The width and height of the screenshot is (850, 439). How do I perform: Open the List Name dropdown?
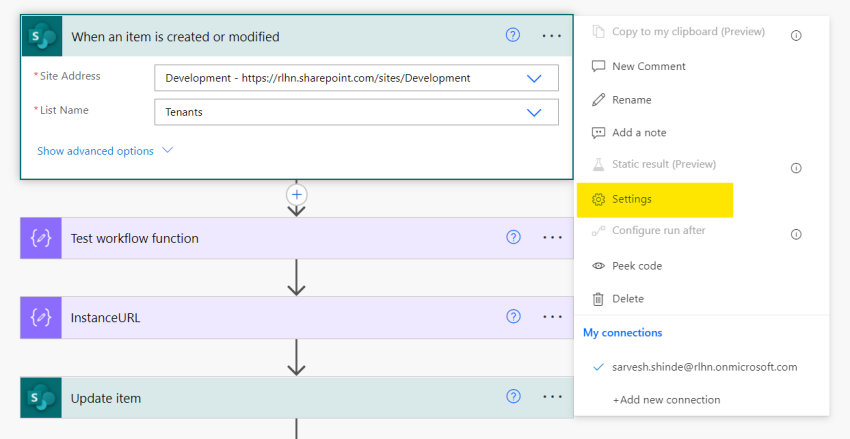tap(534, 112)
